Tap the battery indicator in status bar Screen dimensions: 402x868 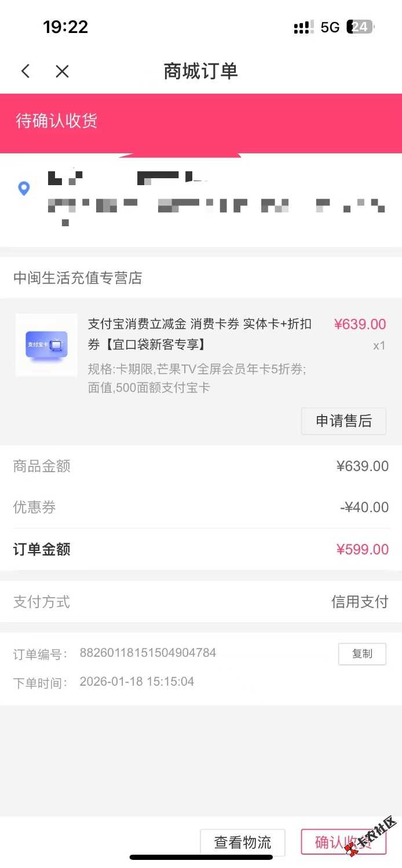[x=360, y=27]
